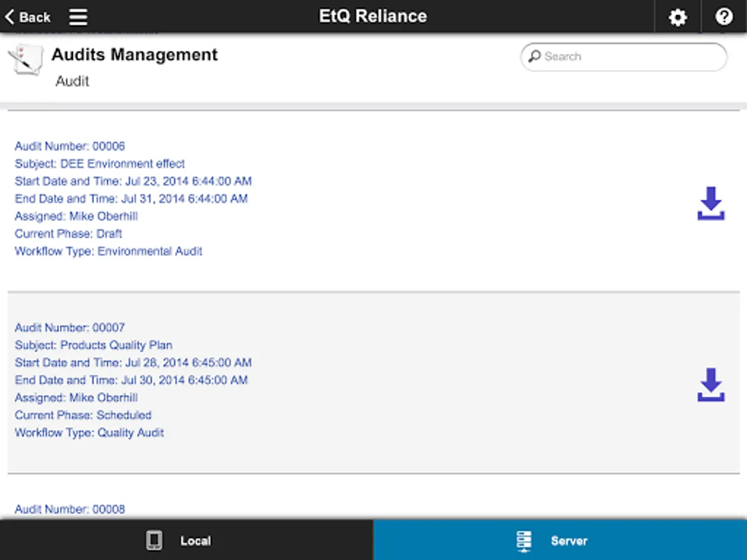
Task: Select 'Audit Number: 00007' text
Action: point(70,327)
